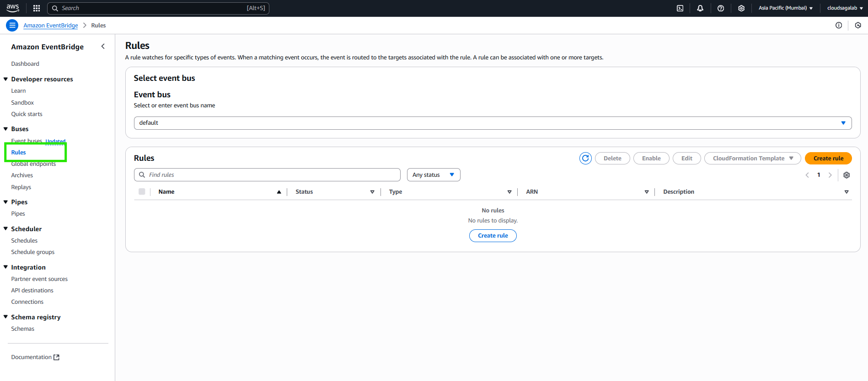Open the AWS home logo
The image size is (868, 381).
click(x=13, y=8)
